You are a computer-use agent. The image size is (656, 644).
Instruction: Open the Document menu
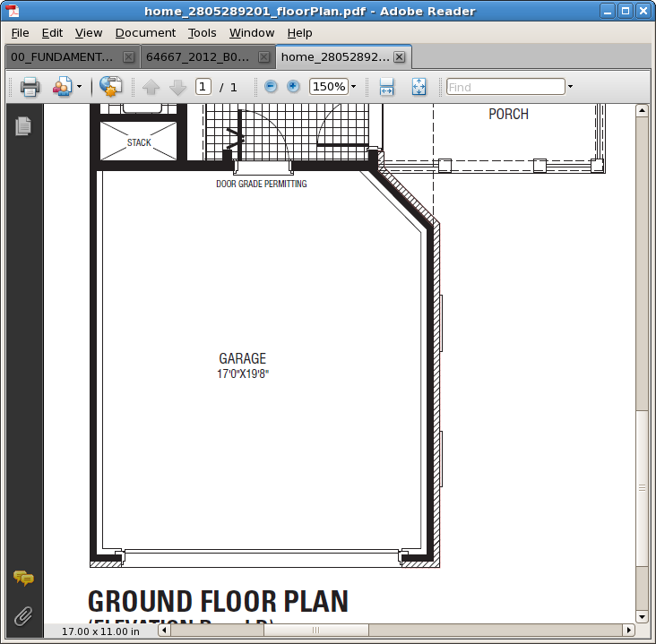coord(145,32)
